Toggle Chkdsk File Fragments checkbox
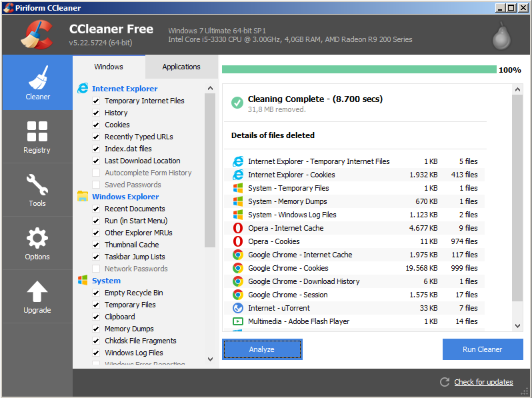 [96, 341]
